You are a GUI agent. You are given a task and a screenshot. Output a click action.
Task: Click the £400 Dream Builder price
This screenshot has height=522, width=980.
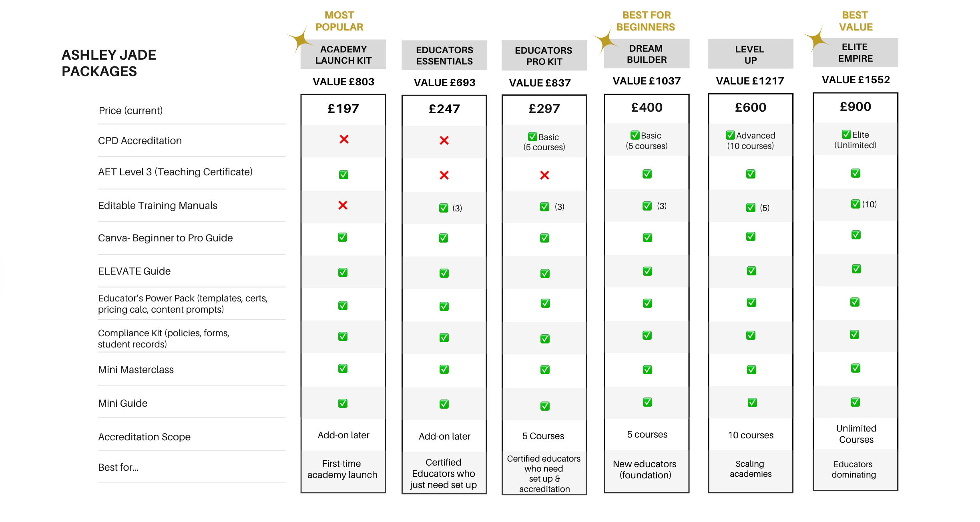click(x=647, y=108)
